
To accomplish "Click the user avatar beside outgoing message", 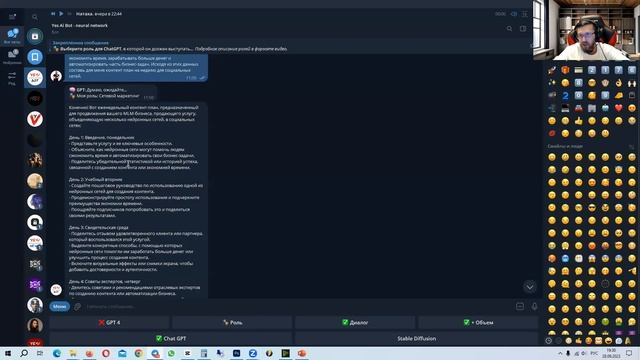I will pyautogui.click(x=56, y=76).
